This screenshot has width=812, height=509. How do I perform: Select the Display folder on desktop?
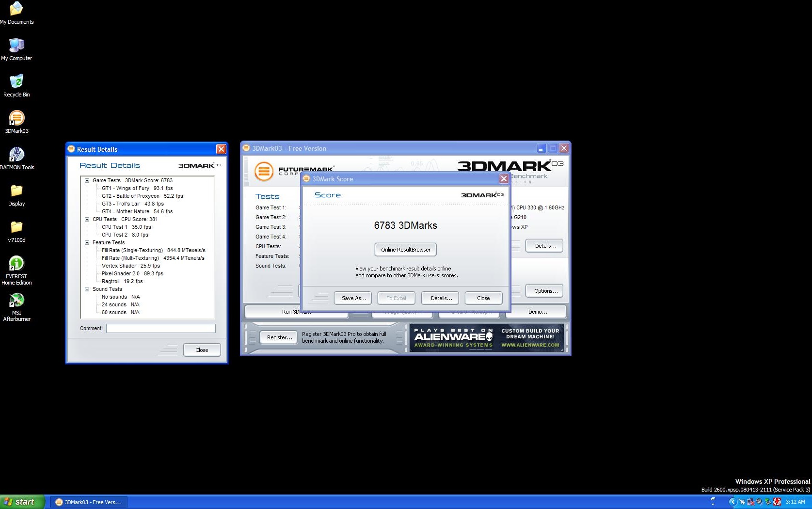click(16, 195)
